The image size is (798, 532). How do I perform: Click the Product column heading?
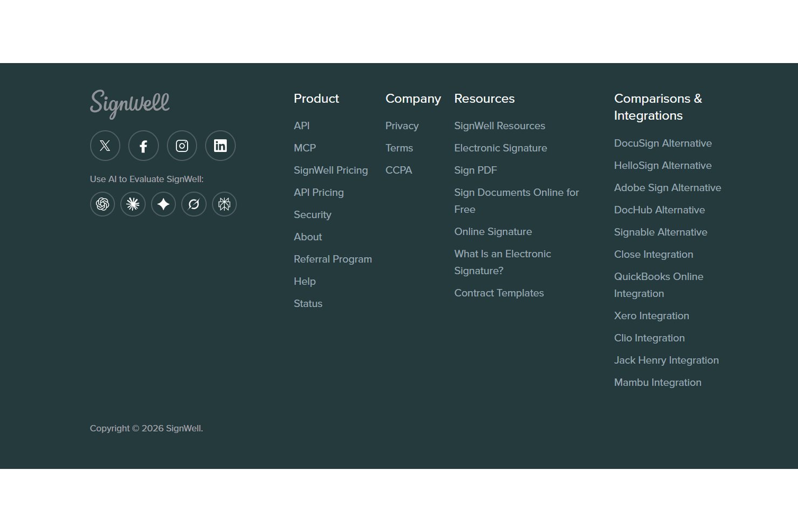[317, 99]
